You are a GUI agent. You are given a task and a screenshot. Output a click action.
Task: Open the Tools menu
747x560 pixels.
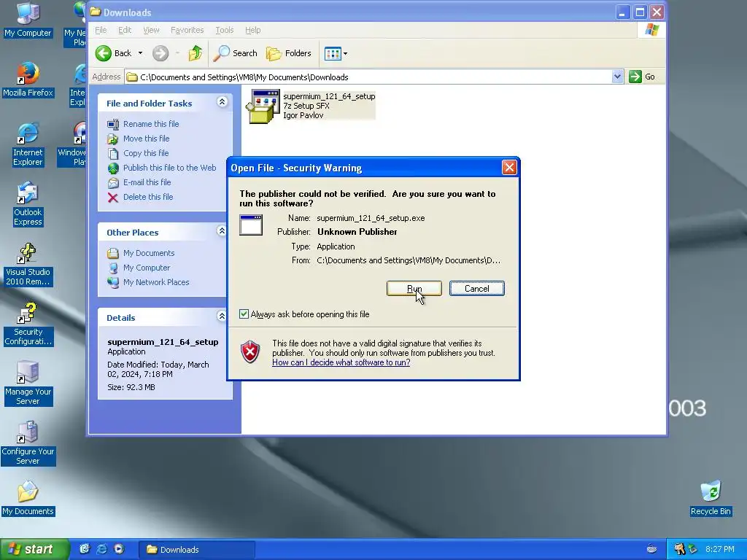(225, 30)
